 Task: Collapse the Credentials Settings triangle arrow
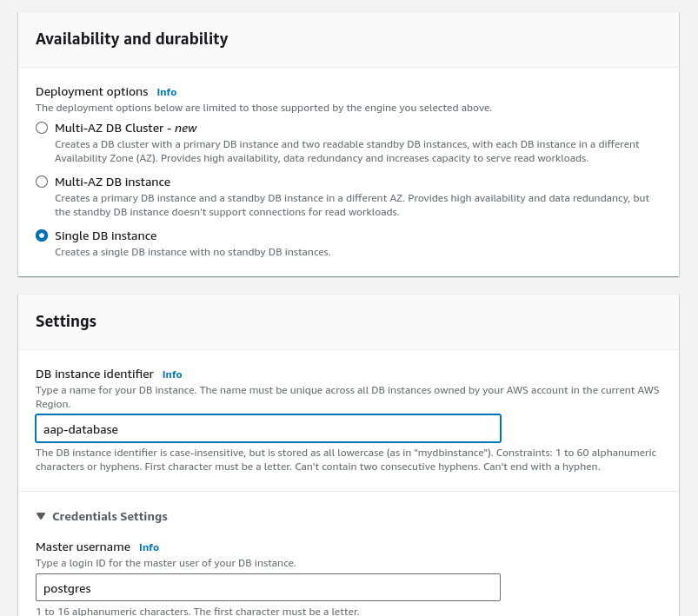point(41,516)
